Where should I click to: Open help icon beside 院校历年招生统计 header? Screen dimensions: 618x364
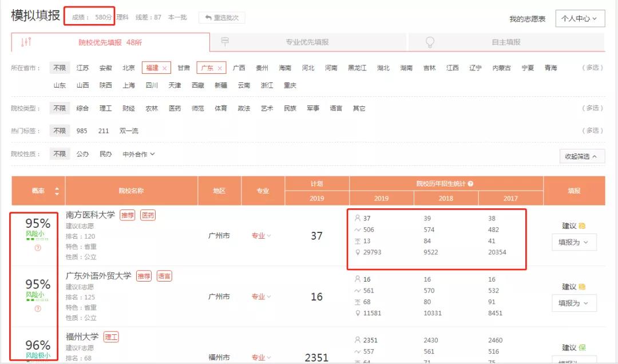pyautogui.click(x=470, y=184)
